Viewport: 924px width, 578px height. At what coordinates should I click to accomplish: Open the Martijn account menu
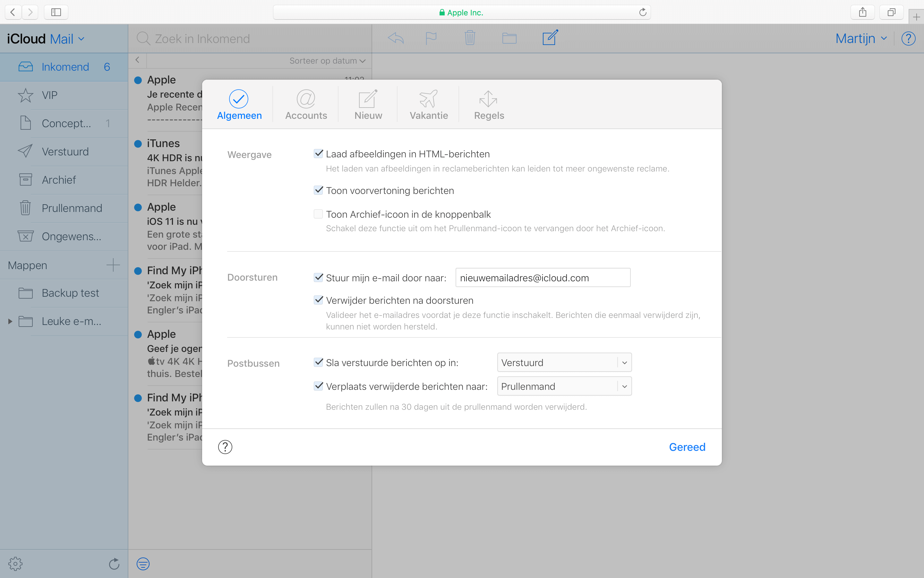pos(861,39)
